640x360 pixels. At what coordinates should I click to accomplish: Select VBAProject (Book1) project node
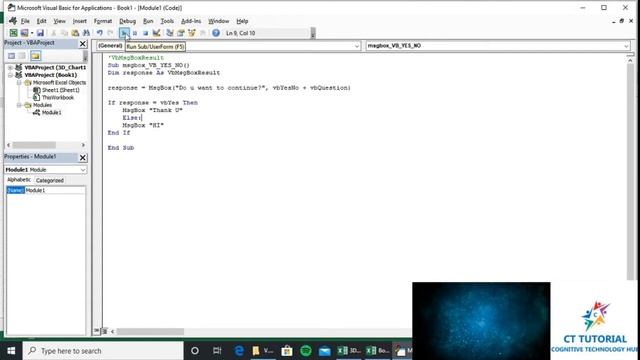point(51,75)
